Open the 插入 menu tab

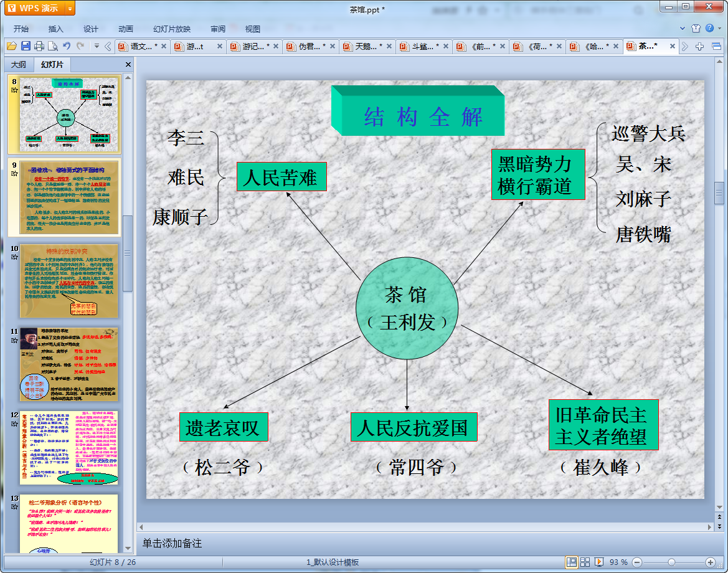tap(55, 29)
